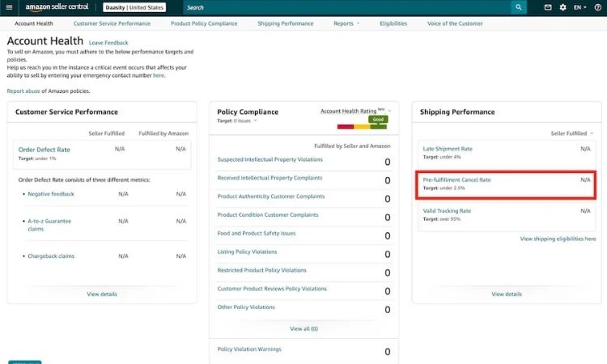Open Suspected Intellectual Property Violations
607x364 pixels.
(x=270, y=159)
